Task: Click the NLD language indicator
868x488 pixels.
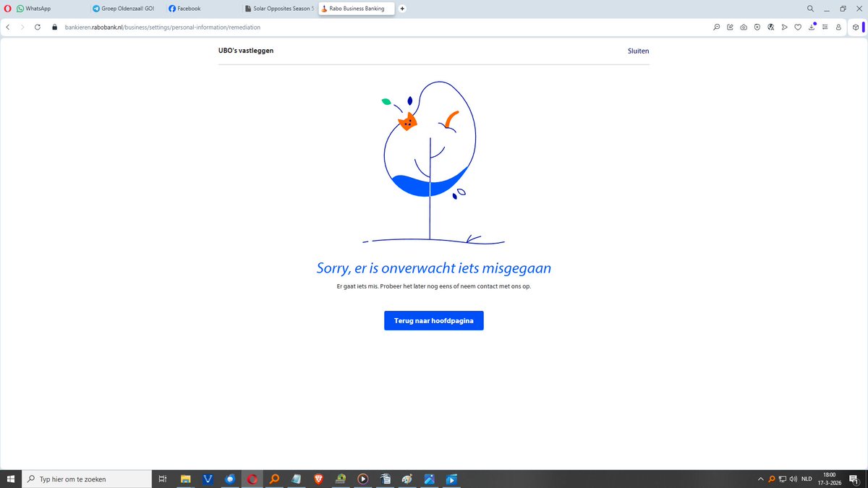Action: (x=807, y=479)
